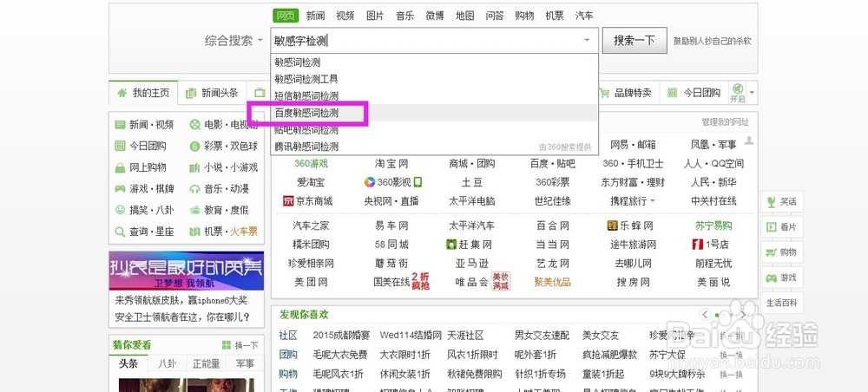Select suggestion 敏感词检测工具
This screenshot has width=868, height=392.
pyautogui.click(x=435, y=79)
